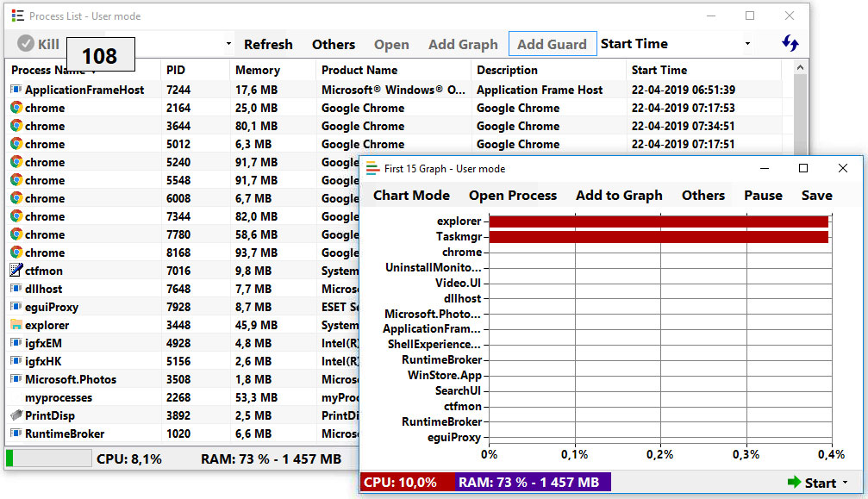The image size is (868, 499).
Task: Click the RuntimeBroker process icon
Action: (x=16, y=434)
